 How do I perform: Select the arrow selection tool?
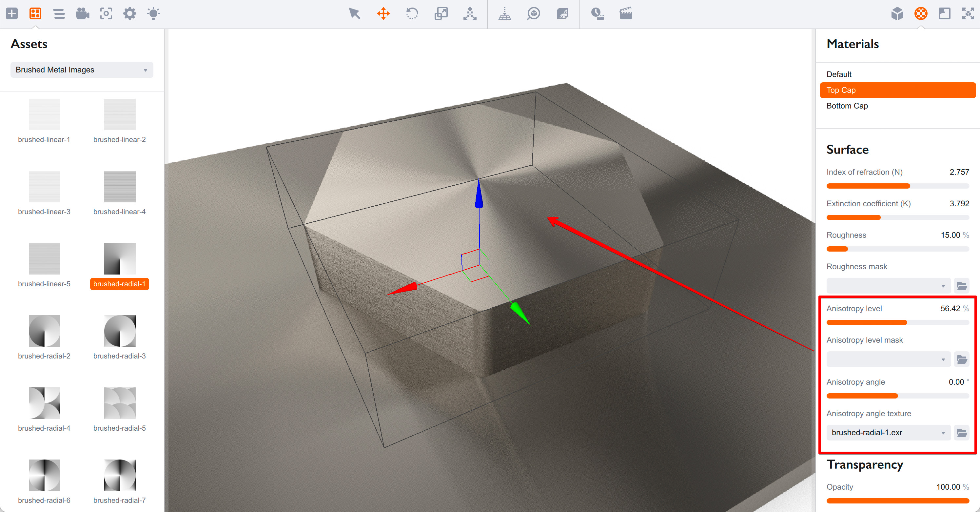pyautogui.click(x=354, y=14)
